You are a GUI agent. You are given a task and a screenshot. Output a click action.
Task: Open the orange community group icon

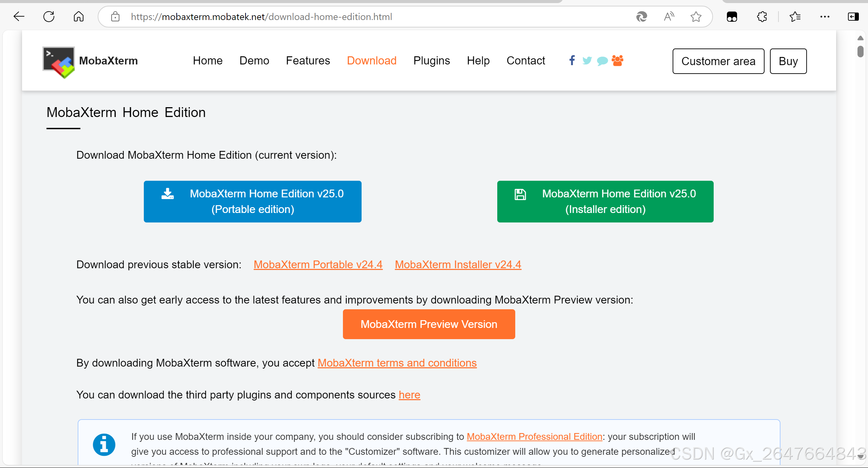point(617,60)
